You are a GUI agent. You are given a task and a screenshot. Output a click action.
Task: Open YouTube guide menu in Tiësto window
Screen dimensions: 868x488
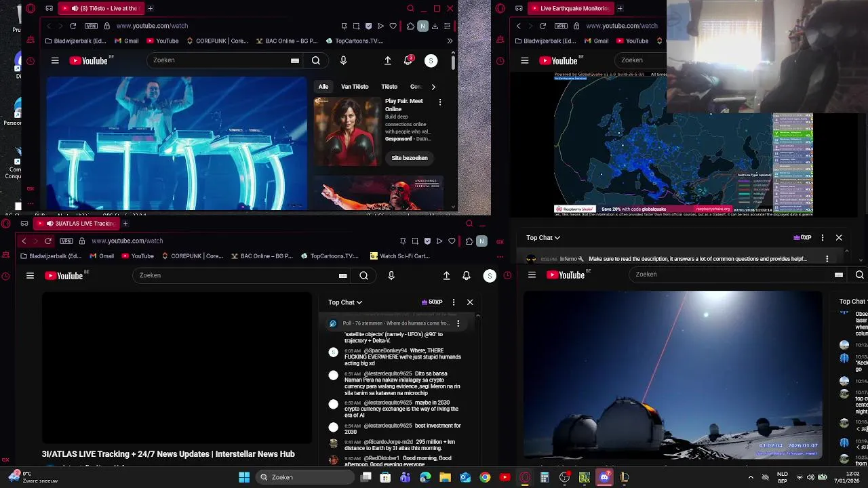pos(55,60)
